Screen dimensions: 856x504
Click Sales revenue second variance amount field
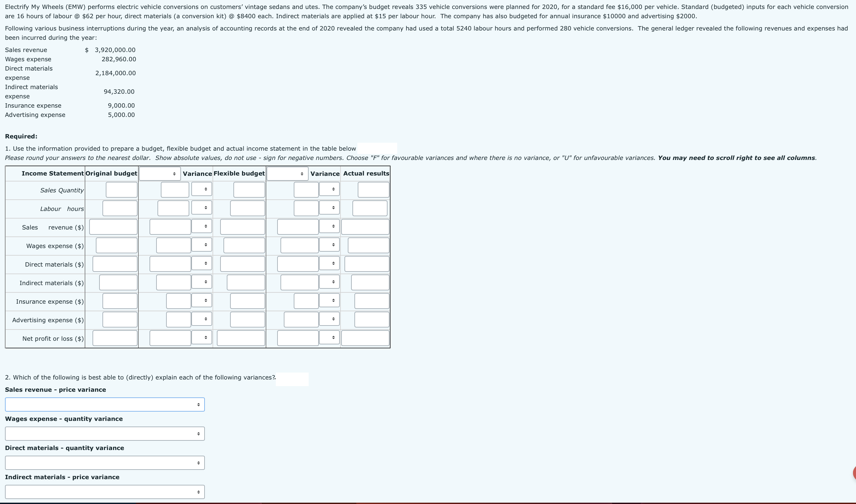tap(297, 227)
